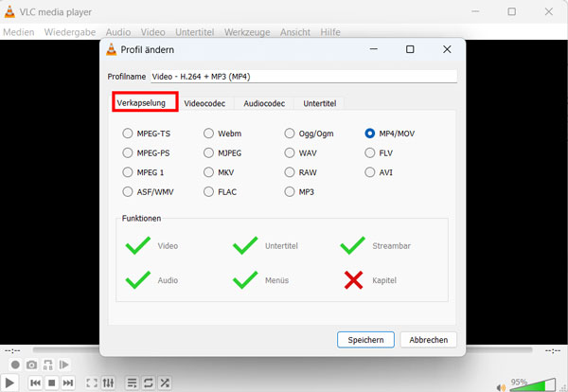Click the green Audio checkmark
This screenshot has width=568, height=392.
pyautogui.click(x=138, y=279)
